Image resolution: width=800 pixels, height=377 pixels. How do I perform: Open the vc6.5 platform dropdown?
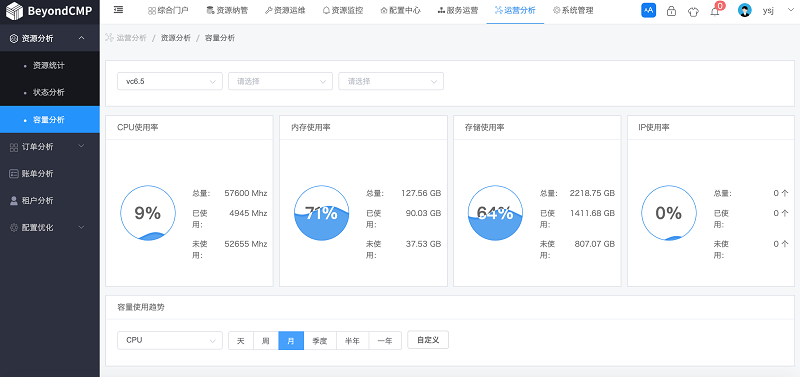click(170, 81)
